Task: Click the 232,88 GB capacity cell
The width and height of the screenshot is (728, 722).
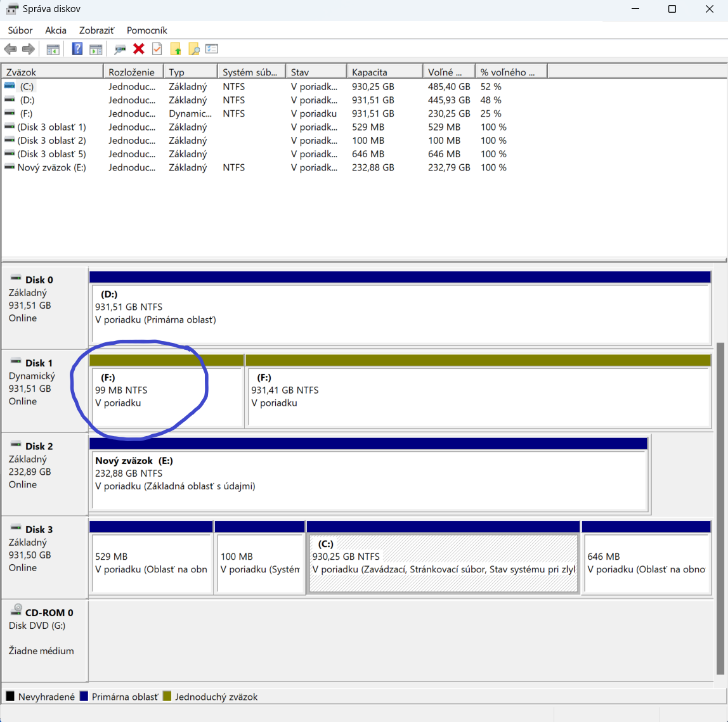Action: 373,167
